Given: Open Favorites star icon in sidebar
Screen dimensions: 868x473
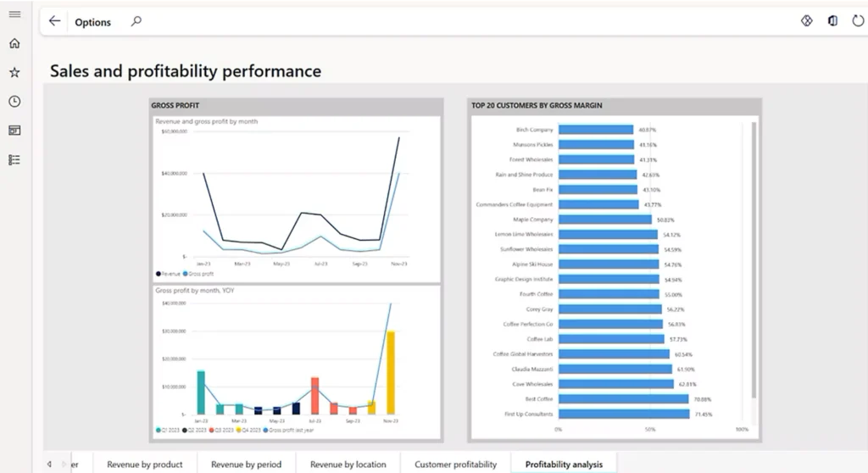Looking at the screenshot, I should click(14, 73).
